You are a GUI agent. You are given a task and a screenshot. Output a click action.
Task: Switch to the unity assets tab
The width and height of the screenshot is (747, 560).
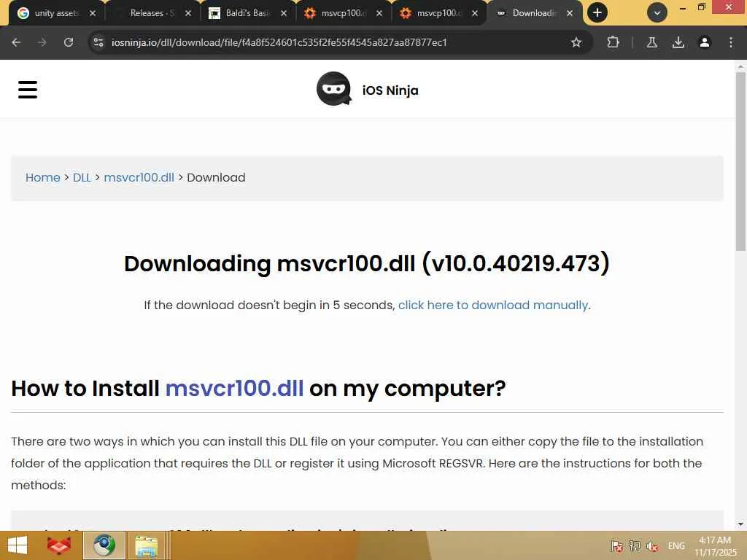[56, 13]
